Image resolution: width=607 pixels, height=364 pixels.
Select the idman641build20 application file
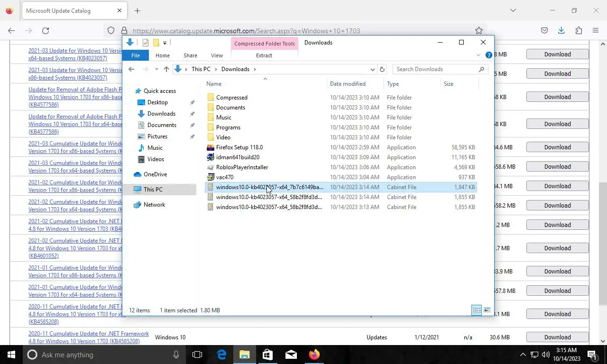click(341, 157)
